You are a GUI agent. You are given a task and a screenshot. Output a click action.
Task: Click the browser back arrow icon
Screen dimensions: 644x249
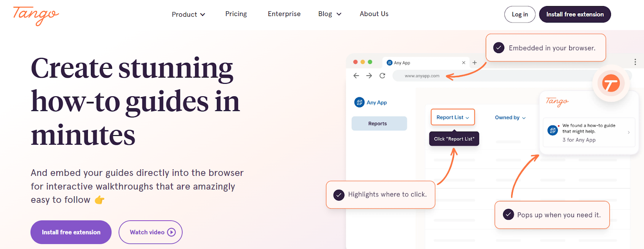[x=356, y=76]
